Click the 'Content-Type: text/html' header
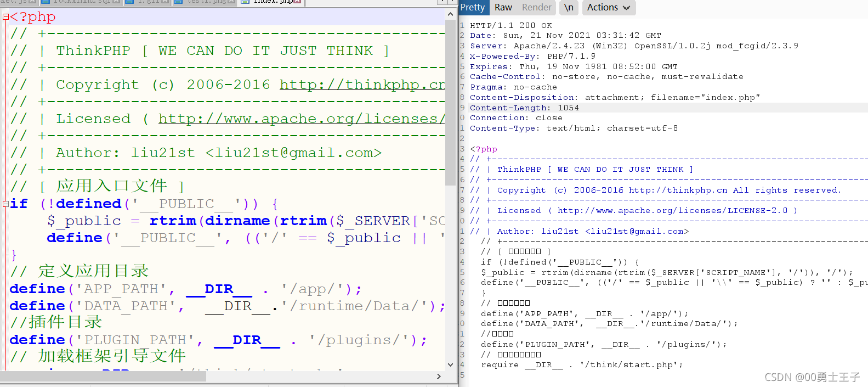The height and width of the screenshot is (387, 868). pyautogui.click(x=574, y=128)
